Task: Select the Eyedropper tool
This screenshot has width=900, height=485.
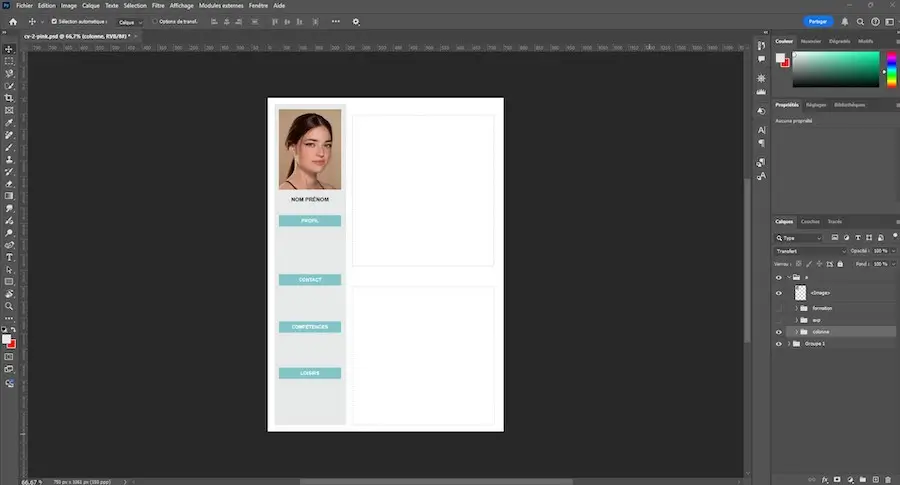Action: pos(9,123)
